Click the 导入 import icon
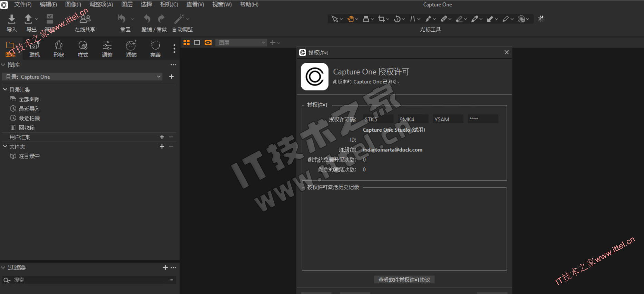This screenshot has width=644, height=294. pyautogui.click(x=12, y=19)
